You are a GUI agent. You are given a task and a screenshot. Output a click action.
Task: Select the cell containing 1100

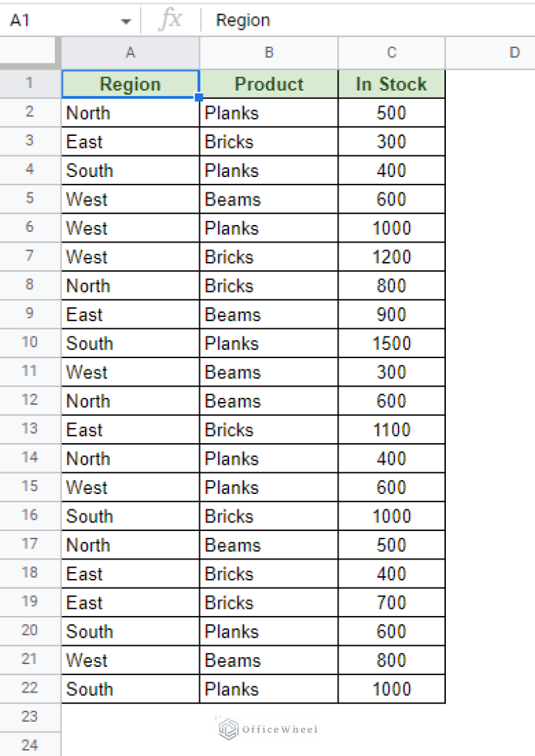(x=391, y=430)
